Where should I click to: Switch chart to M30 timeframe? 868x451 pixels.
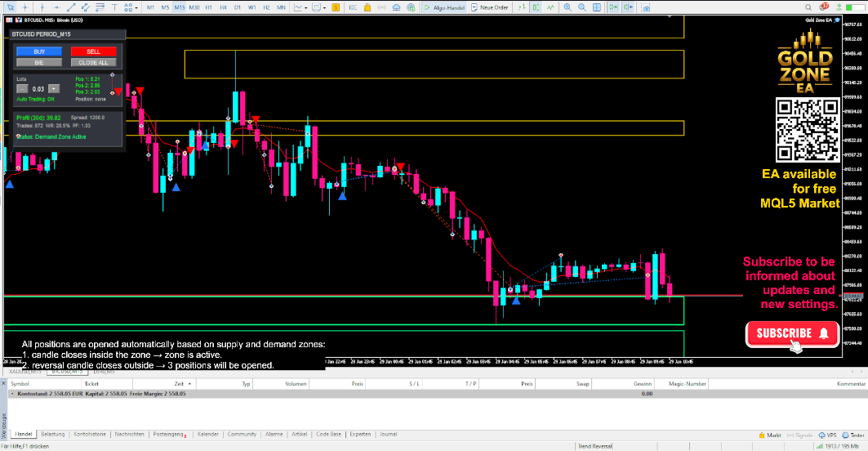point(194,7)
